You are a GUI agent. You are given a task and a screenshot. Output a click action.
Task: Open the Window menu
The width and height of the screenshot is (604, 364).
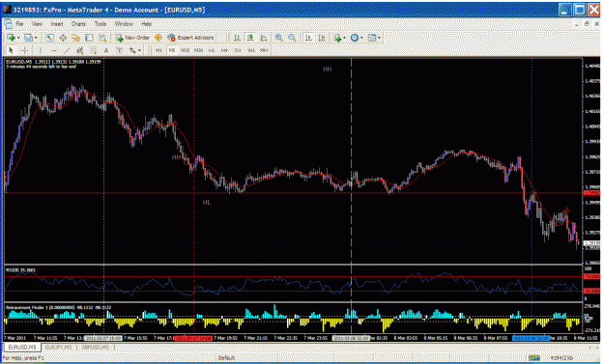click(124, 24)
